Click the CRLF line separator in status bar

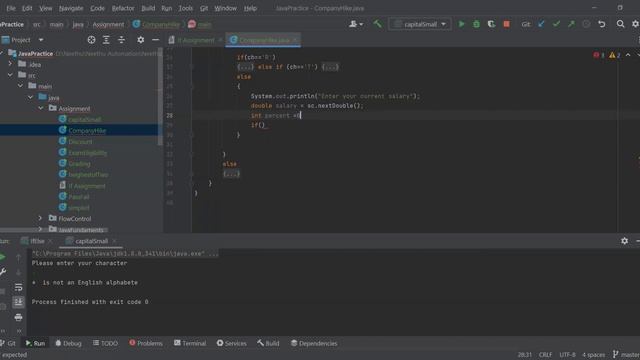click(x=545, y=355)
